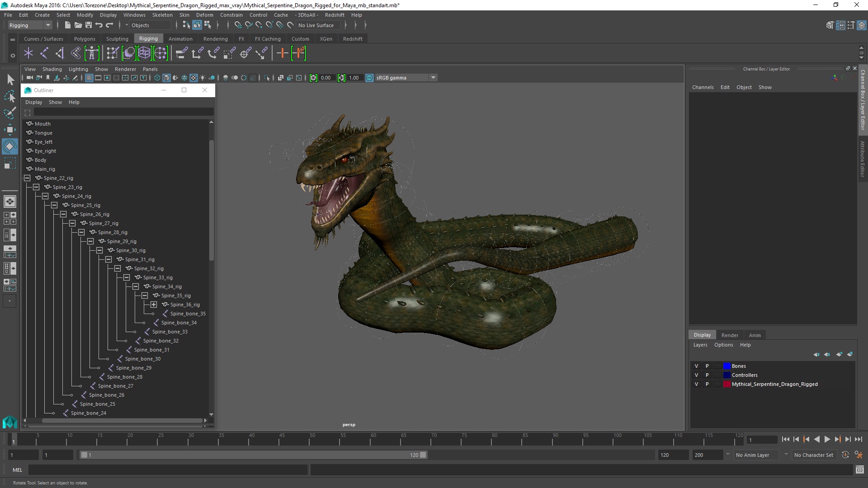The width and height of the screenshot is (868, 488).
Task: Click the red Dragon layer color swatch
Action: (x=726, y=384)
